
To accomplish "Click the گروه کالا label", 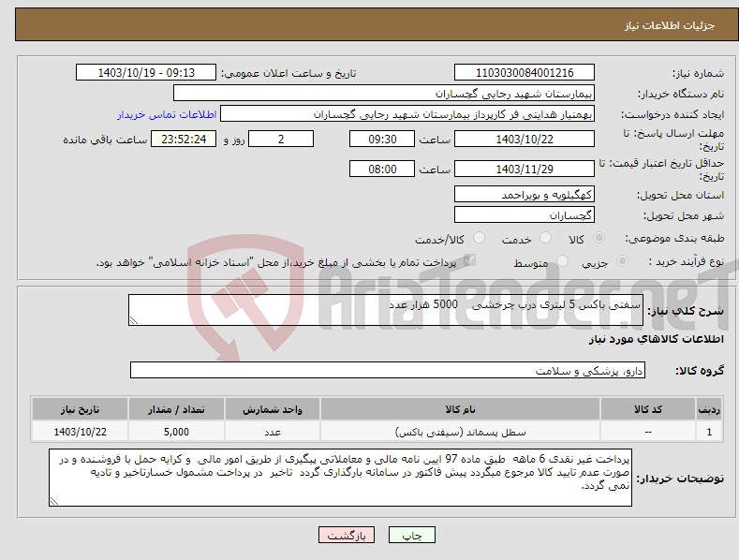I will click(700, 371).
